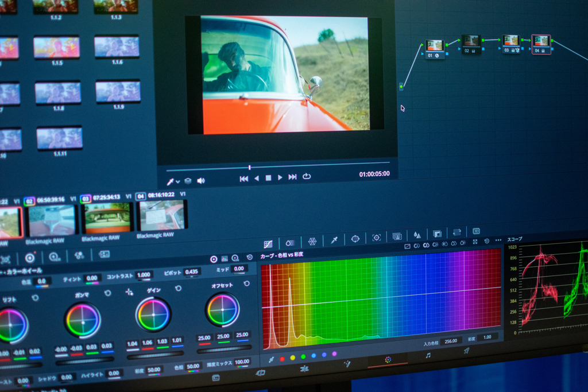
Task: Stop playback in the viewer
Action: pos(268,178)
